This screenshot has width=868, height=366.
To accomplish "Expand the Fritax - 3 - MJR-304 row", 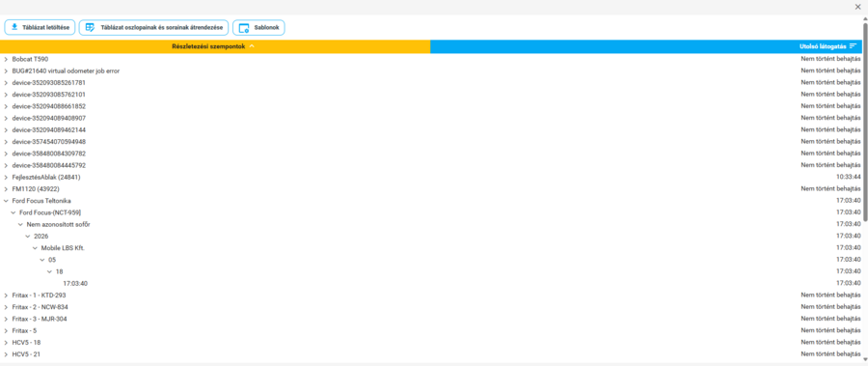I will 6,319.
